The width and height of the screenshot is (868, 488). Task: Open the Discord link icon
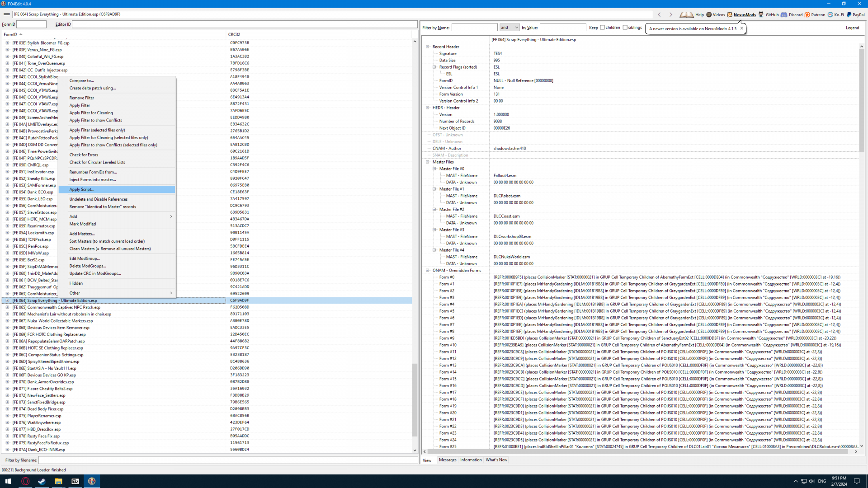[x=784, y=14]
